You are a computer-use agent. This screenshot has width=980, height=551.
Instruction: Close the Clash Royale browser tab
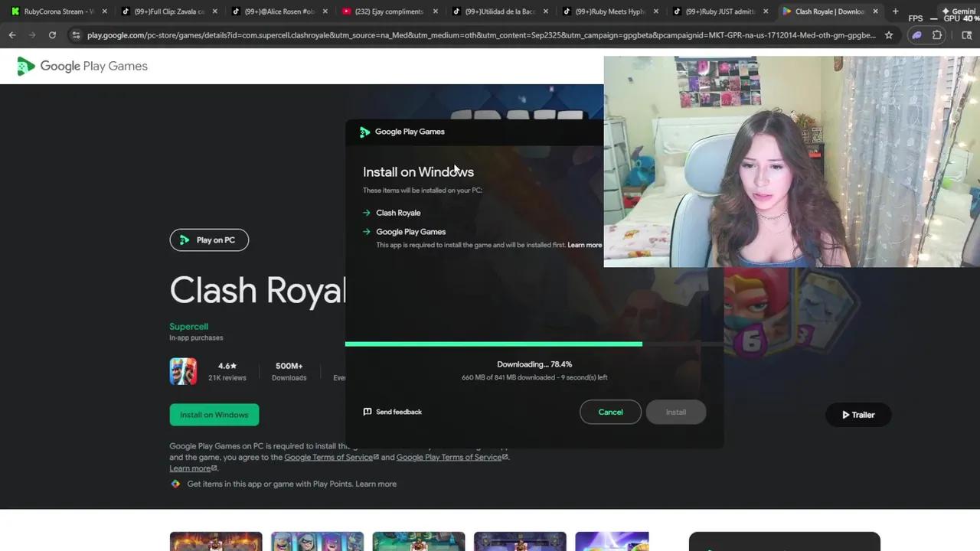(x=875, y=11)
